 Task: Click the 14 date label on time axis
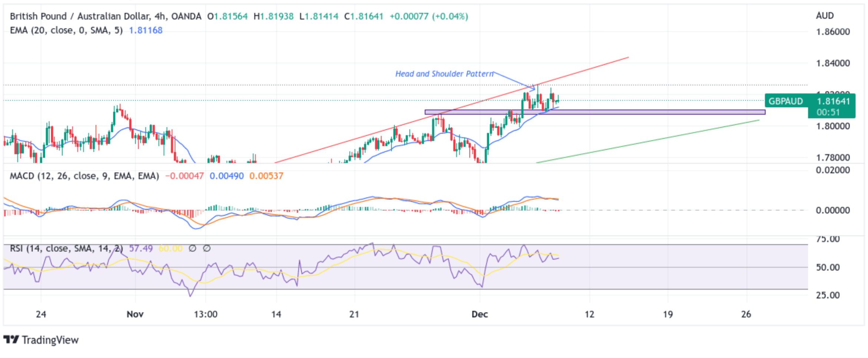pyautogui.click(x=276, y=314)
